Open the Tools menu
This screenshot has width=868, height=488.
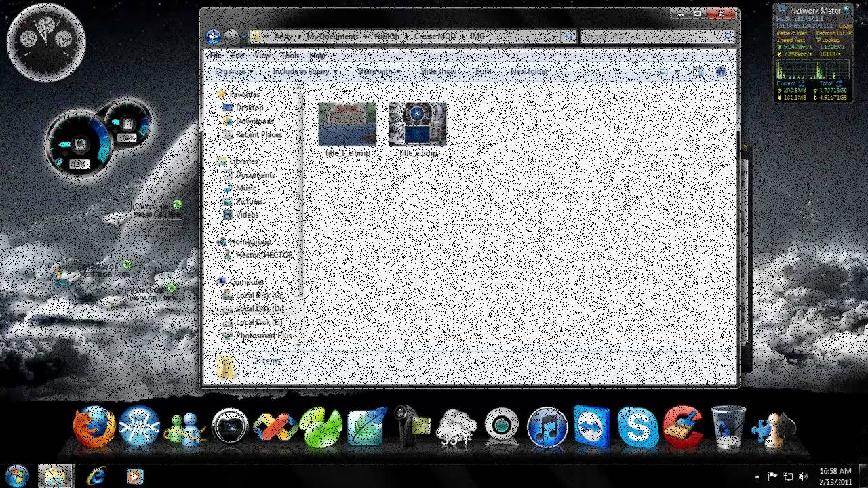(290, 56)
